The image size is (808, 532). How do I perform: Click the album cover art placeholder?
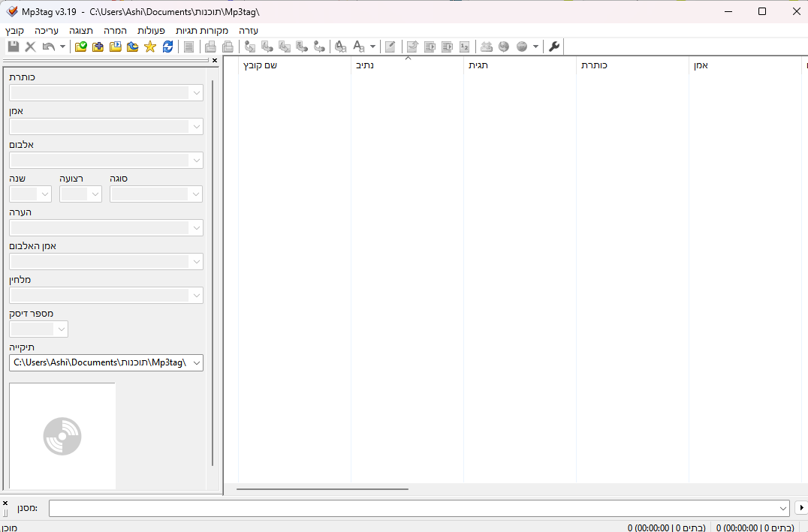(62, 436)
